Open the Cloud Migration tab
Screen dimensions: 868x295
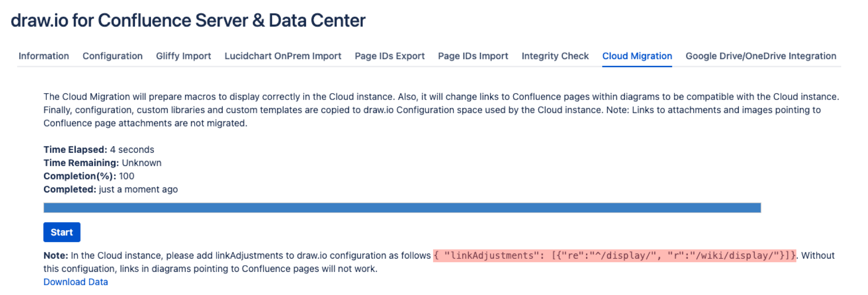click(637, 56)
